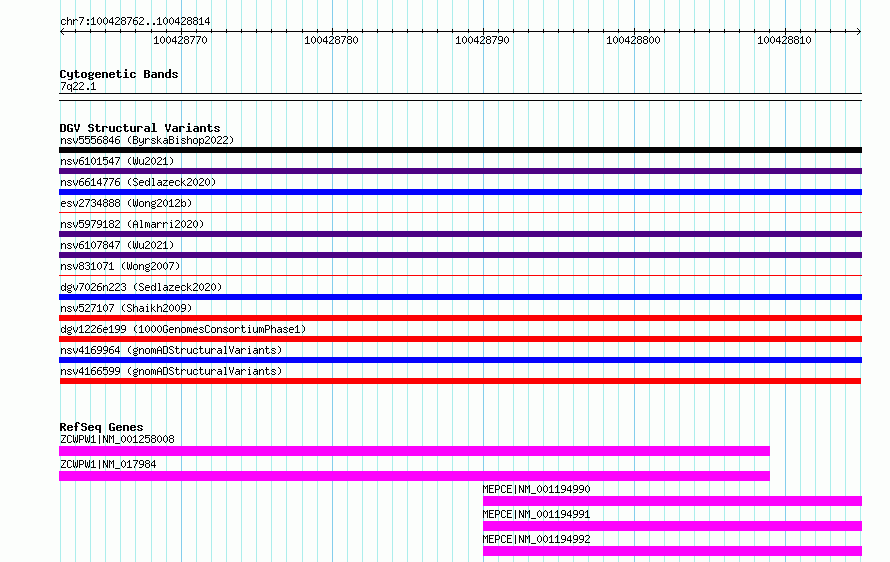This screenshot has height=562, width=890.
Task: Select the 100428780 ruler position label
Action: (x=331, y=40)
